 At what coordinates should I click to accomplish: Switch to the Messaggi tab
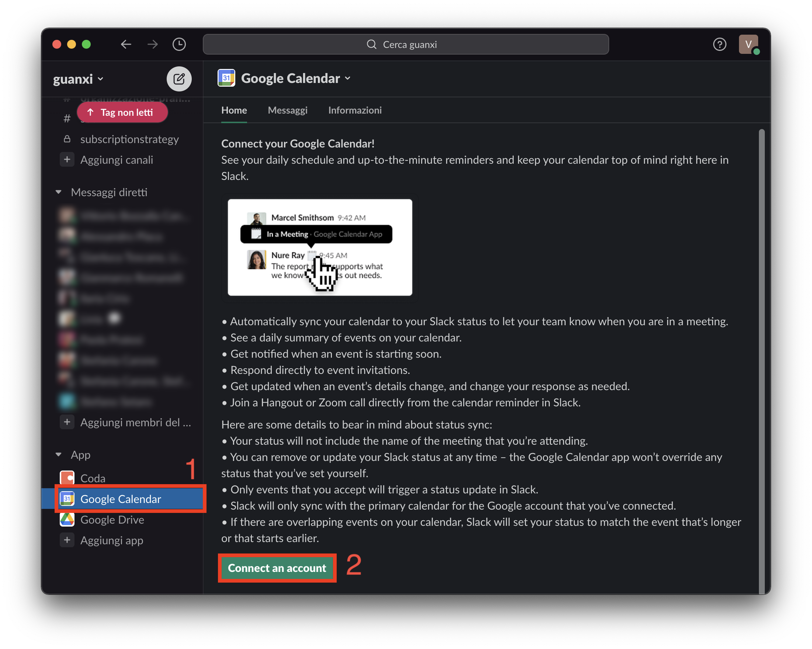point(287,110)
